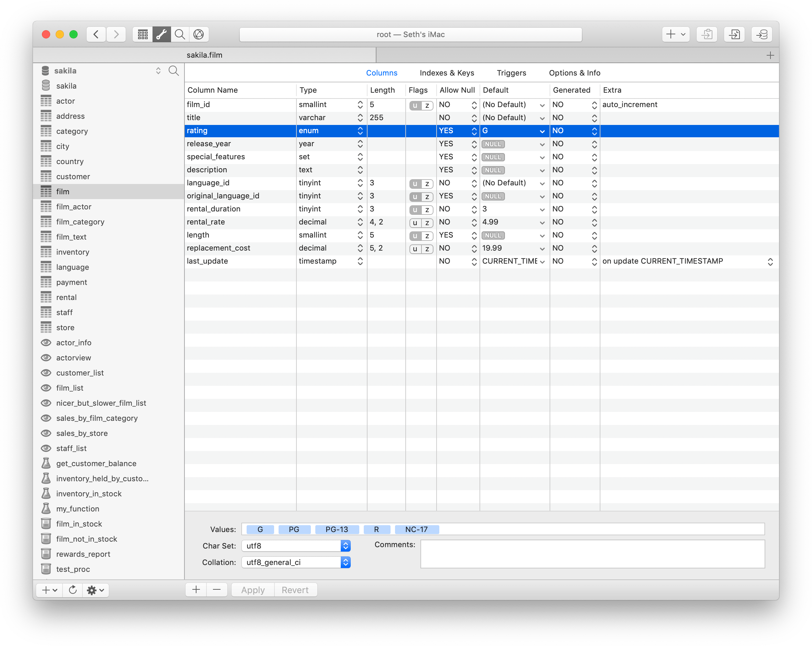Click the copy-to-clipboard export toolbar icon
This screenshot has height=646, width=812.
pyautogui.click(x=707, y=34)
